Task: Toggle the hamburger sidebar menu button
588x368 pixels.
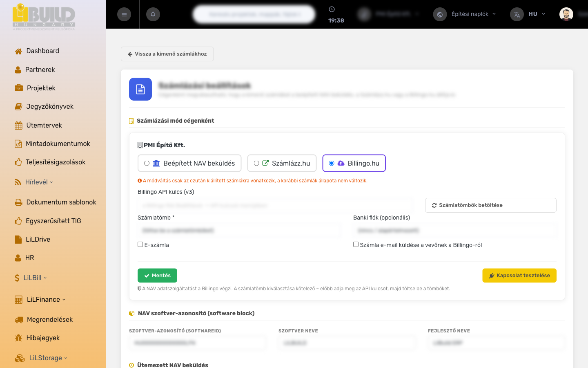Action: (x=124, y=14)
